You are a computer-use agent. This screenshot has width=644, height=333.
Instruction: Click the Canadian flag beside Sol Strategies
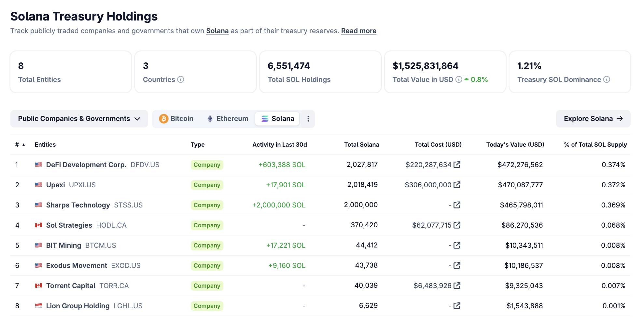coord(38,225)
